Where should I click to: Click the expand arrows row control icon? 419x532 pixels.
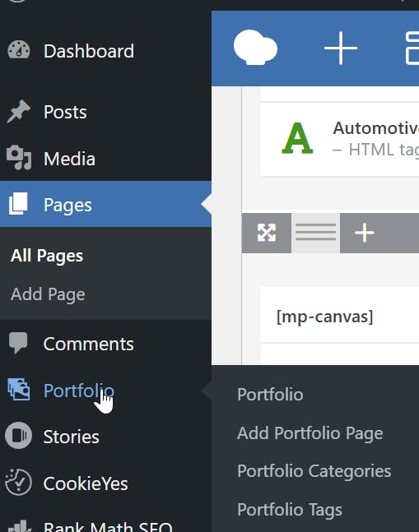click(267, 233)
